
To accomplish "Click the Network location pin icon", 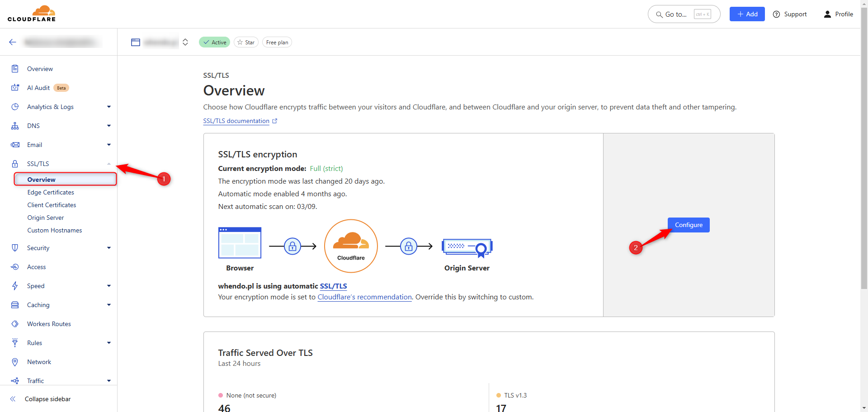I will point(15,362).
